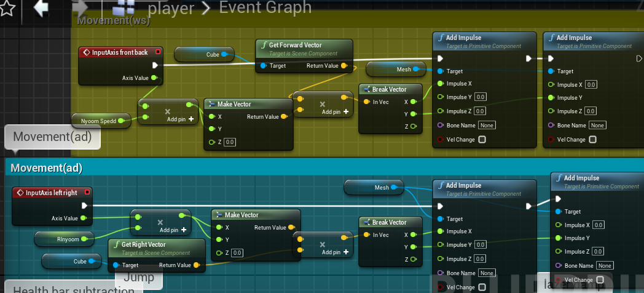This screenshot has width=644, height=293.
Task: Click the Health bar subtraction comment bubble
Action: (x=74, y=287)
